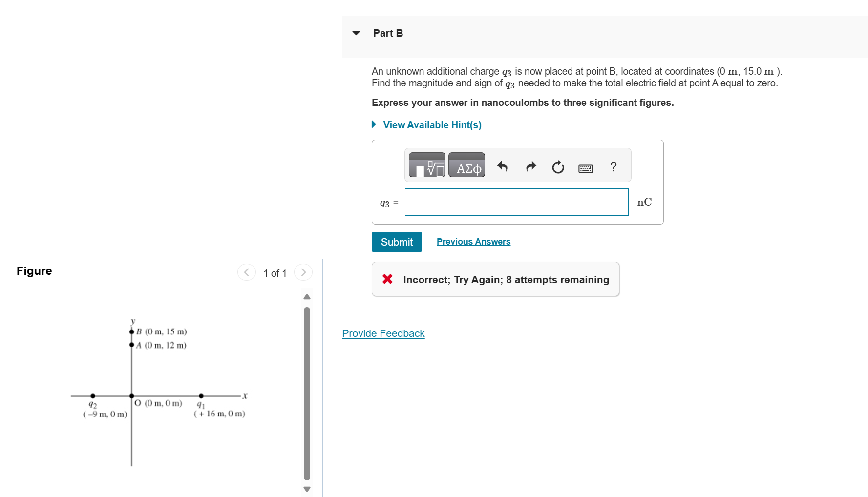Click the red X incorrect indicator

[x=387, y=279]
